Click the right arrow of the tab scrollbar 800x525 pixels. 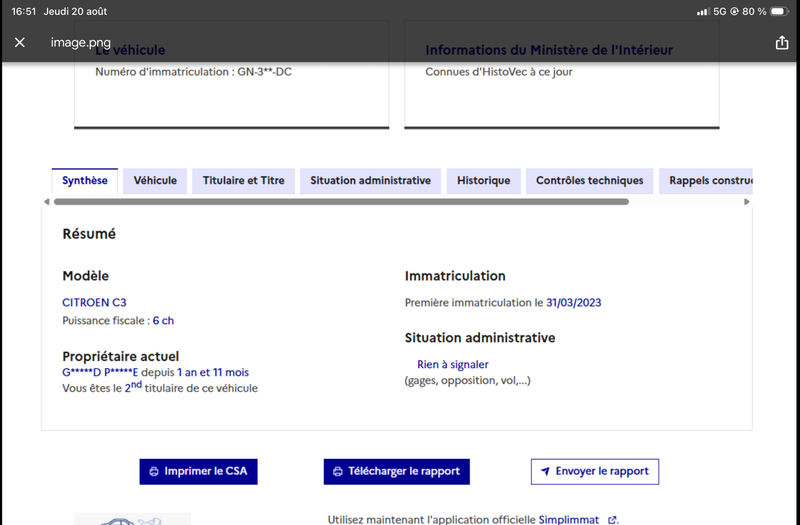pyautogui.click(x=746, y=202)
